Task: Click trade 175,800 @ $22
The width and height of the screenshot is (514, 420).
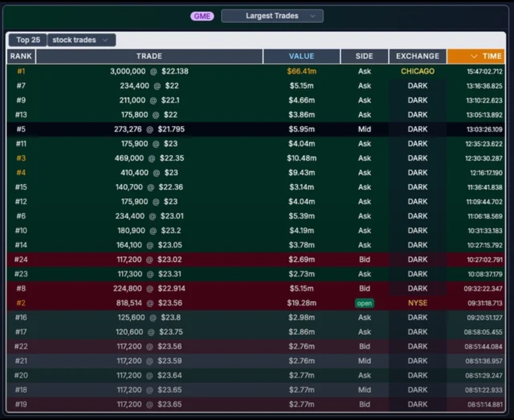Action: tap(149, 115)
